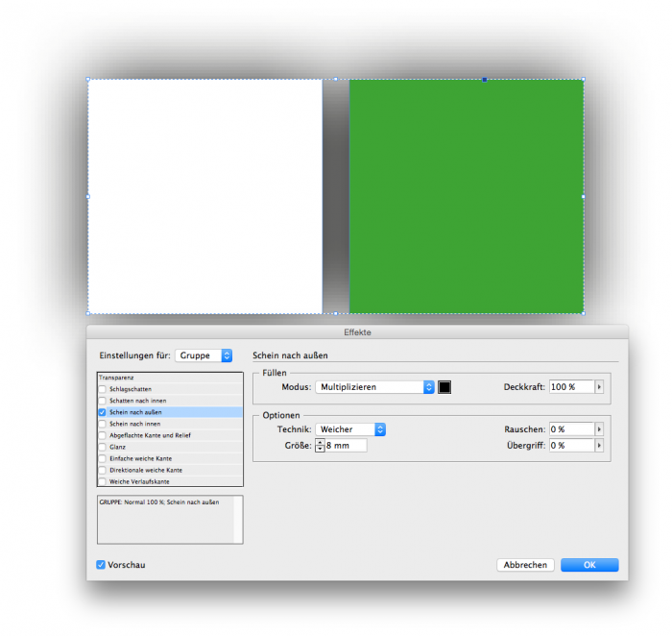Enable the Schlagschatten checkbox
Image resolution: width=672 pixels, height=636 pixels.
[102, 389]
